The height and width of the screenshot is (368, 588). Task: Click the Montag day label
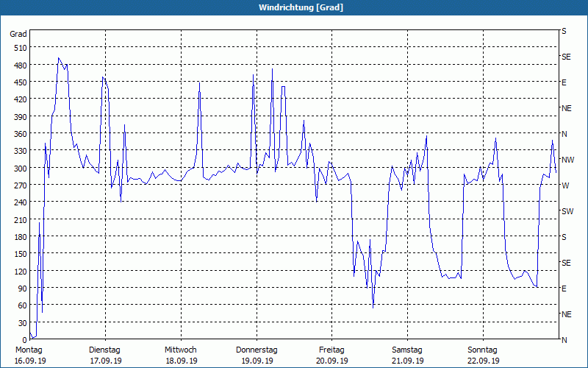click(x=29, y=350)
